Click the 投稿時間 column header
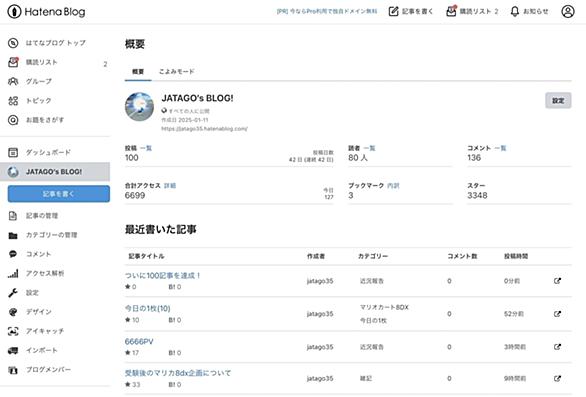This screenshot has height=397, width=586. click(516, 256)
